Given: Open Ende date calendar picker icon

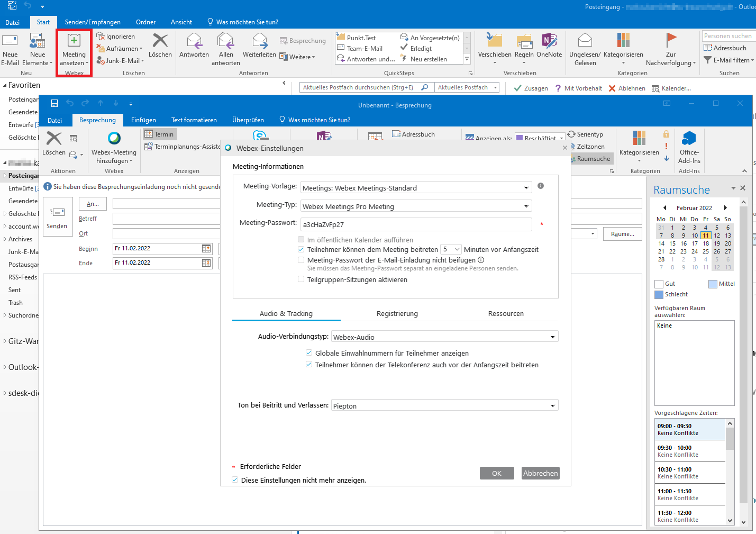Looking at the screenshot, I should (206, 263).
